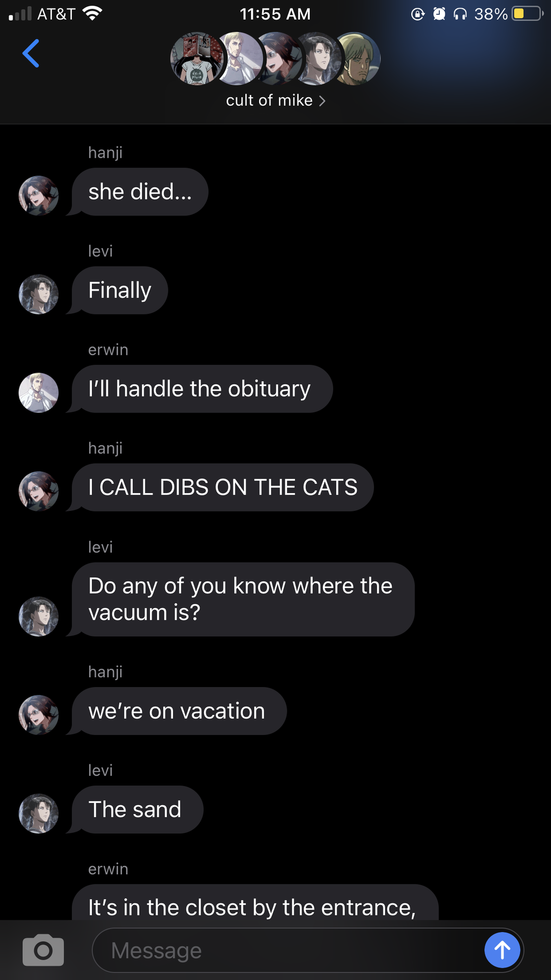Viewport: 551px width, 980px height.
Task: Tap the I'll handle the obituary bubble
Action: point(202,389)
